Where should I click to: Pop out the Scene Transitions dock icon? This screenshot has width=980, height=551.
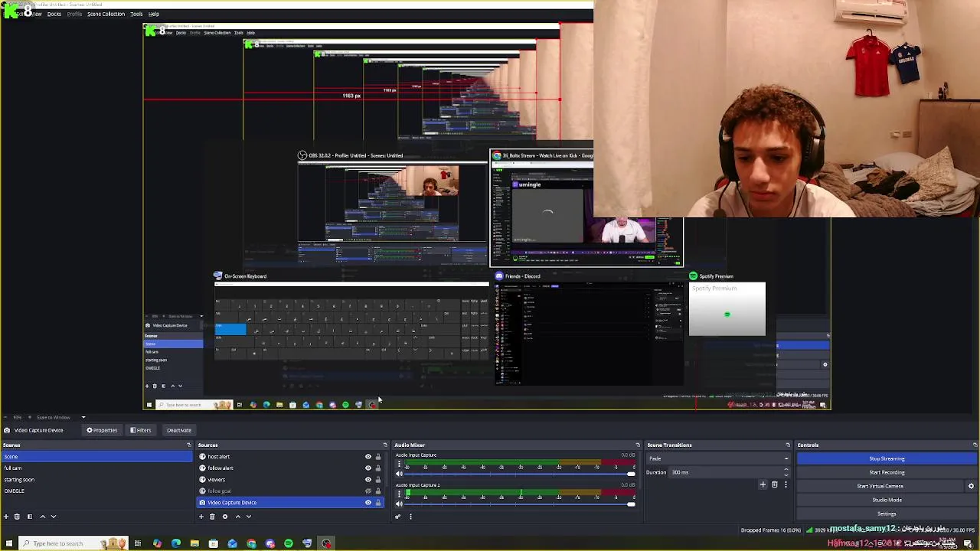pos(788,445)
